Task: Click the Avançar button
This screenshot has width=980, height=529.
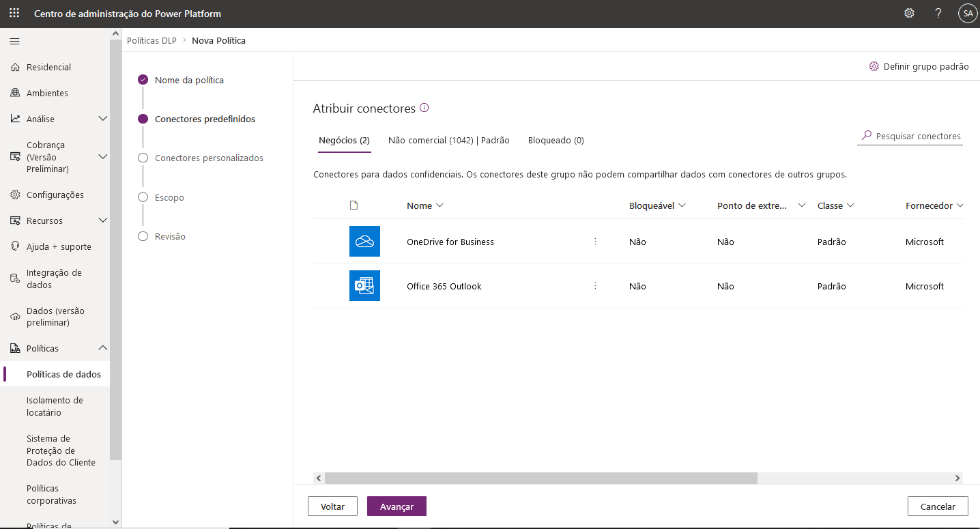Action: pyautogui.click(x=397, y=506)
